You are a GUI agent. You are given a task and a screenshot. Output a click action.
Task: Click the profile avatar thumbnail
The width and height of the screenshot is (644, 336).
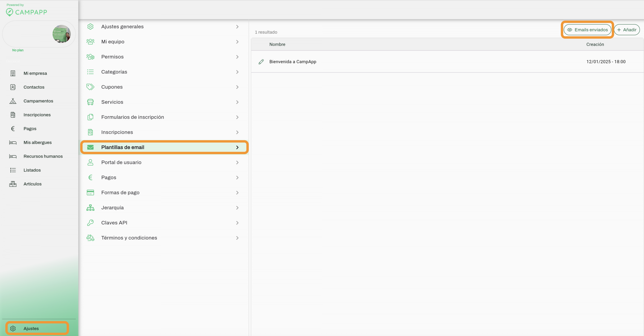(x=61, y=34)
